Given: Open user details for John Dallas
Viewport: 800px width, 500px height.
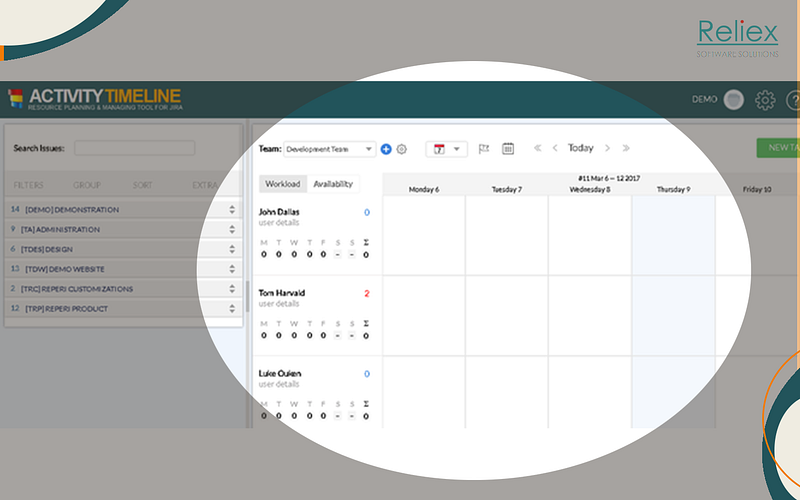Looking at the screenshot, I should pos(279,222).
